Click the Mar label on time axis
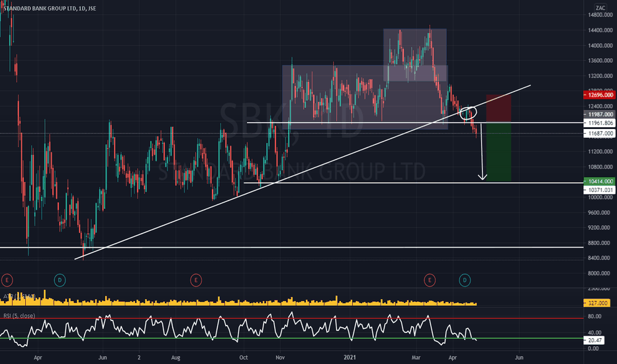Viewport: 617px width, 364px height. (416, 357)
